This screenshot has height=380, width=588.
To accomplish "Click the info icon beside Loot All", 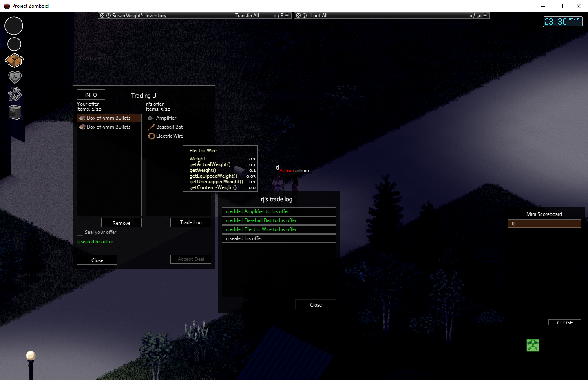I will [x=305, y=16].
